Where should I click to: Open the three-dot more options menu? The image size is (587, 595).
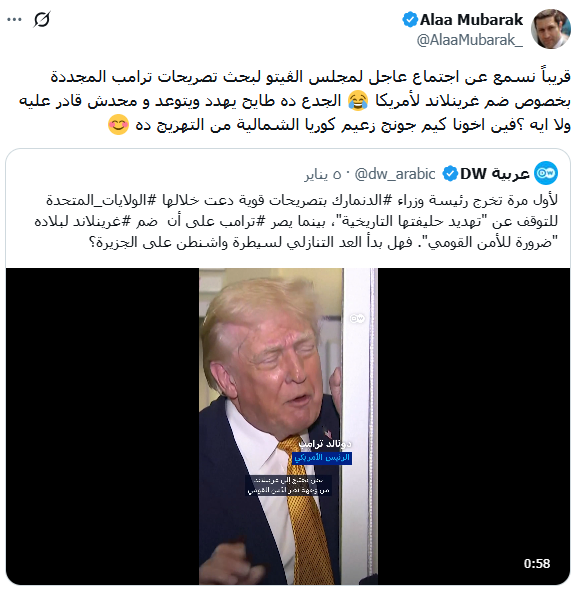(x=14, y=20)
